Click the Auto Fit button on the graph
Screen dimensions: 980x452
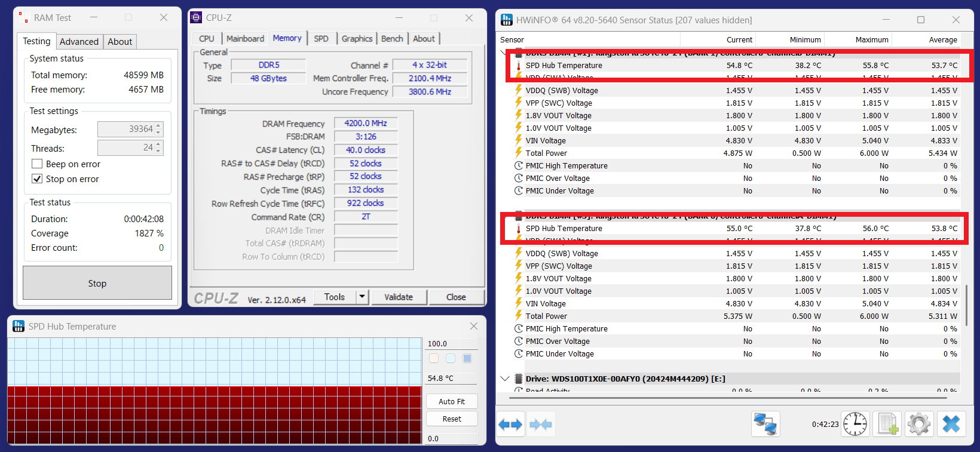452,402
